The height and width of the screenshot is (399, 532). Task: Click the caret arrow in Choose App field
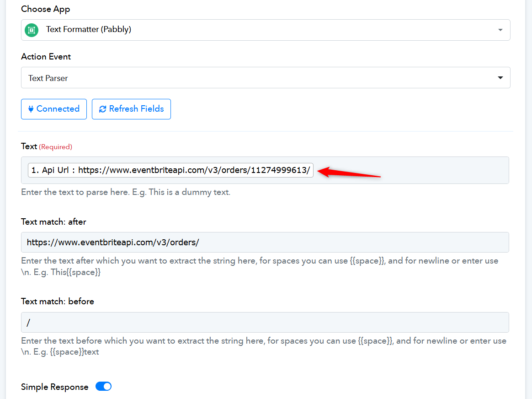tap(500, 30)
